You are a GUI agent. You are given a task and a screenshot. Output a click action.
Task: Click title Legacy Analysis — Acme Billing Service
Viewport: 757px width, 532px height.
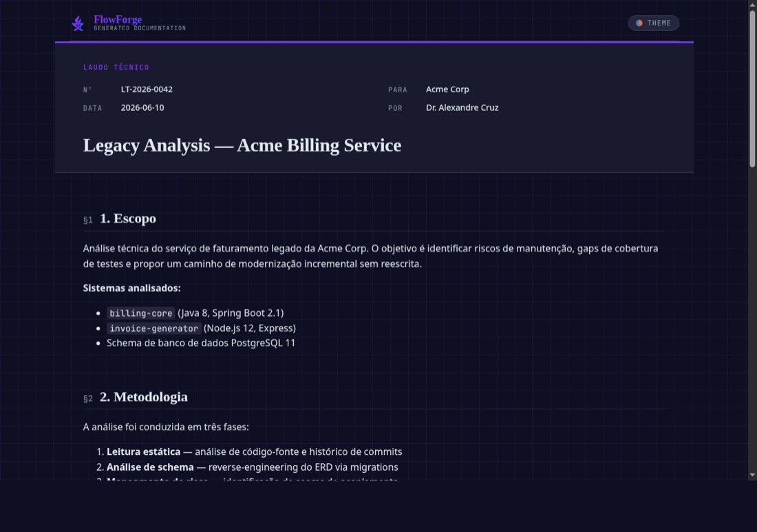pos(242,145)
